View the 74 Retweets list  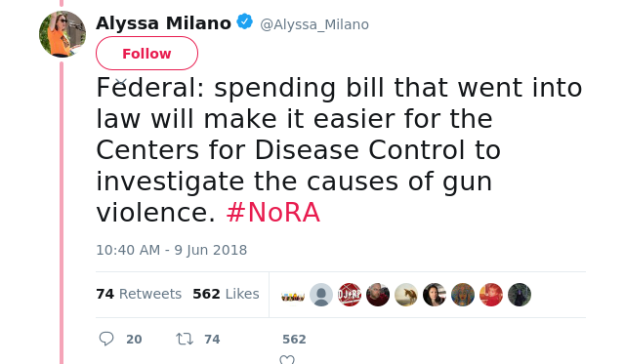coord(139,294)
